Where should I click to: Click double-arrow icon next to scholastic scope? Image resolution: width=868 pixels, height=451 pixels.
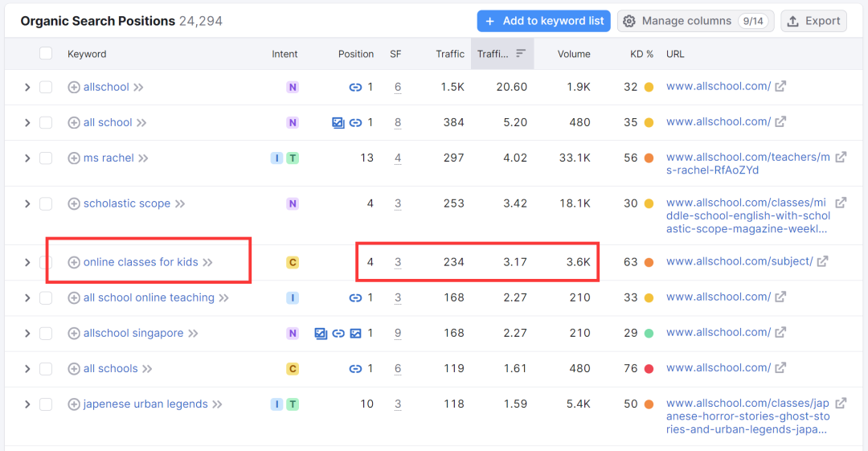[180, 204]
